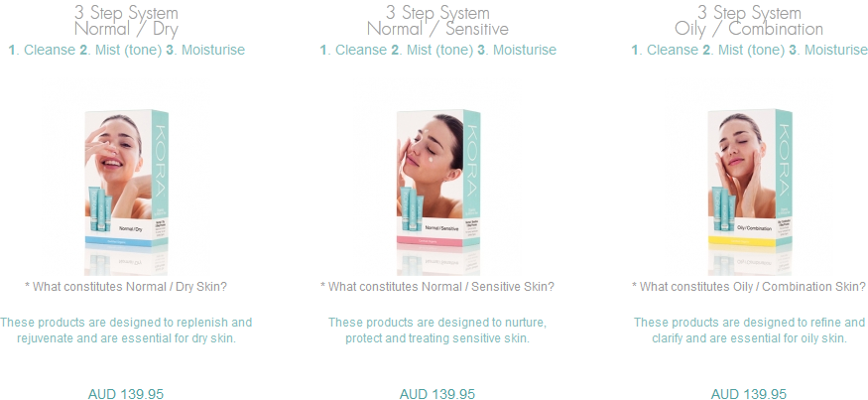
Task: Open the Normal / Dry product box image
Action: (126, 179)
